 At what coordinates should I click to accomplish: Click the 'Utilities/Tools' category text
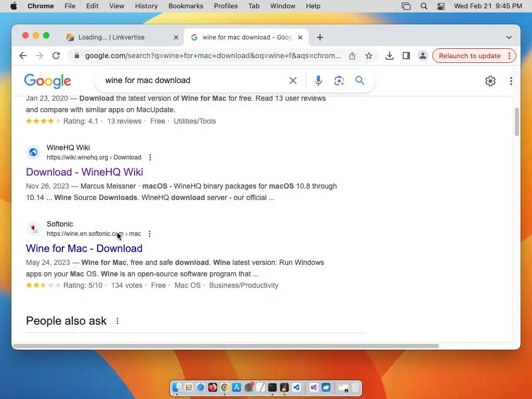pos(195,121)
